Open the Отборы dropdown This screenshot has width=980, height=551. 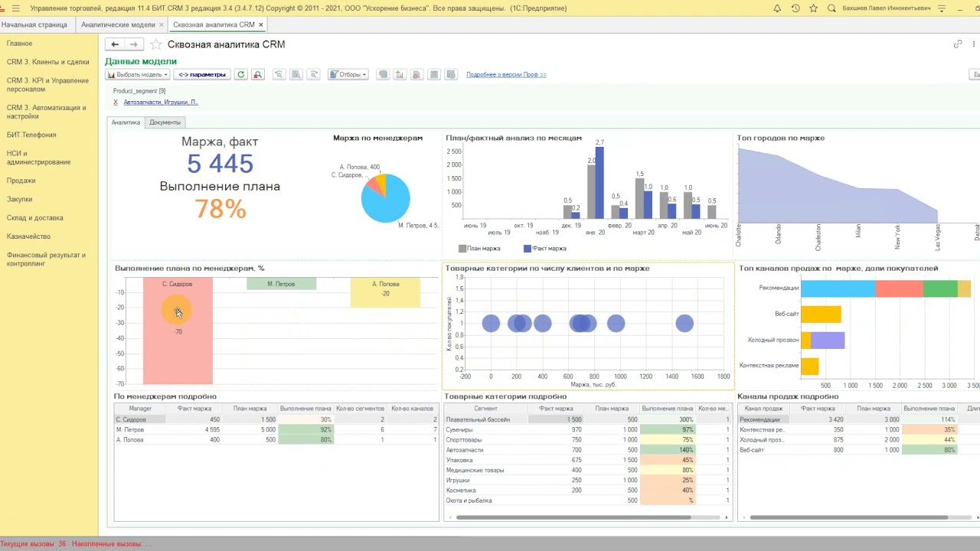click(348, 74)
